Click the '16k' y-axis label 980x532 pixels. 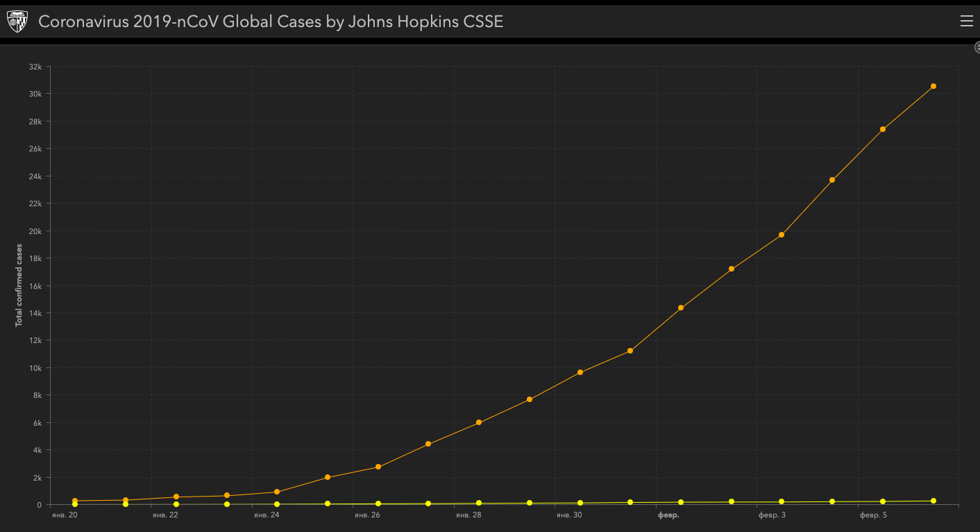(x=36, y=286)
